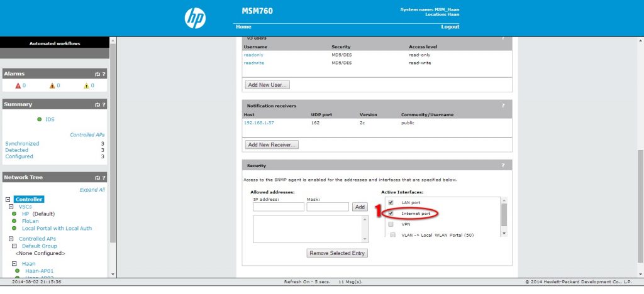Image resolution: width=644 pixels, height=294 pixels.
Task: Click the HP logo
Action: (195, 18)
